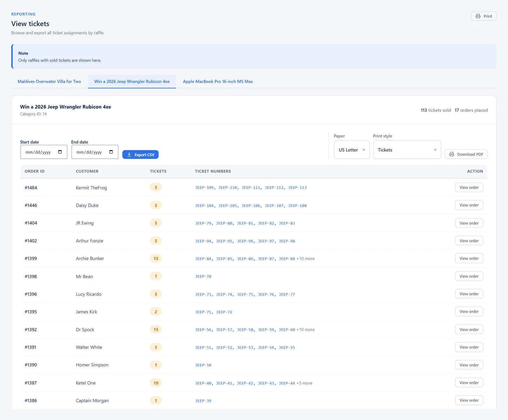This screenshot has width=508, height=420.
Task: View order #1392 for Dr Spock
Action: (469, 330)
